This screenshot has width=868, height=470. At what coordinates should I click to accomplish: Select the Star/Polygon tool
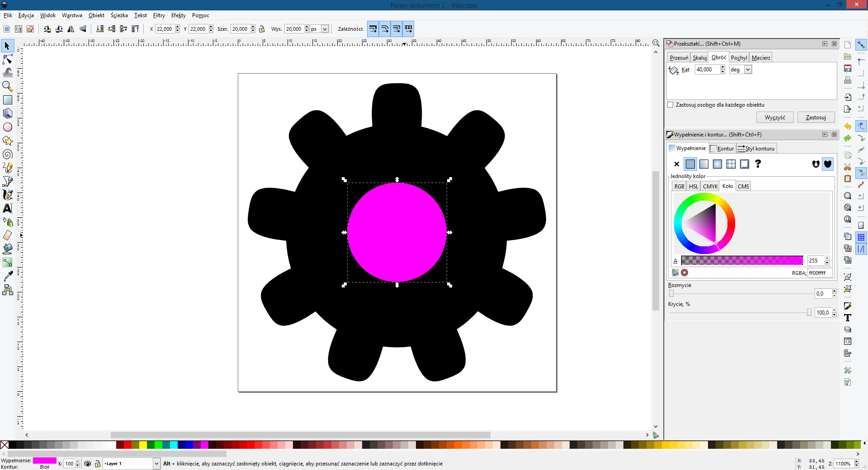point(8,141)
